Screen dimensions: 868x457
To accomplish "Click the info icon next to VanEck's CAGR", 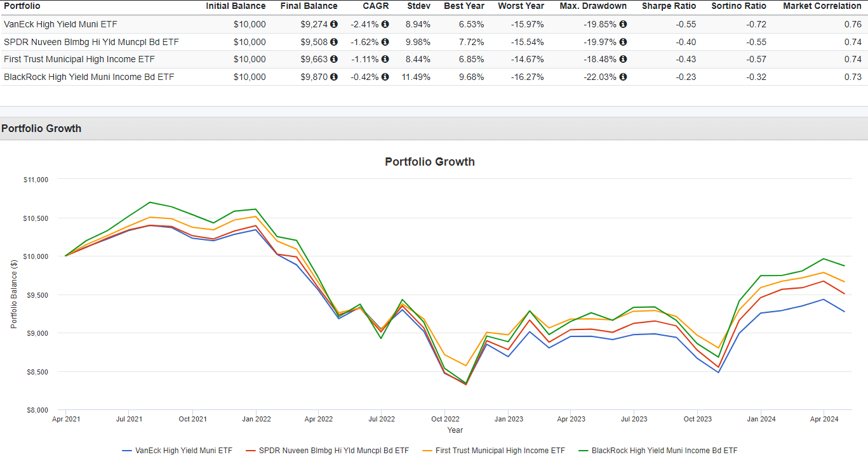I will point(385,24).
